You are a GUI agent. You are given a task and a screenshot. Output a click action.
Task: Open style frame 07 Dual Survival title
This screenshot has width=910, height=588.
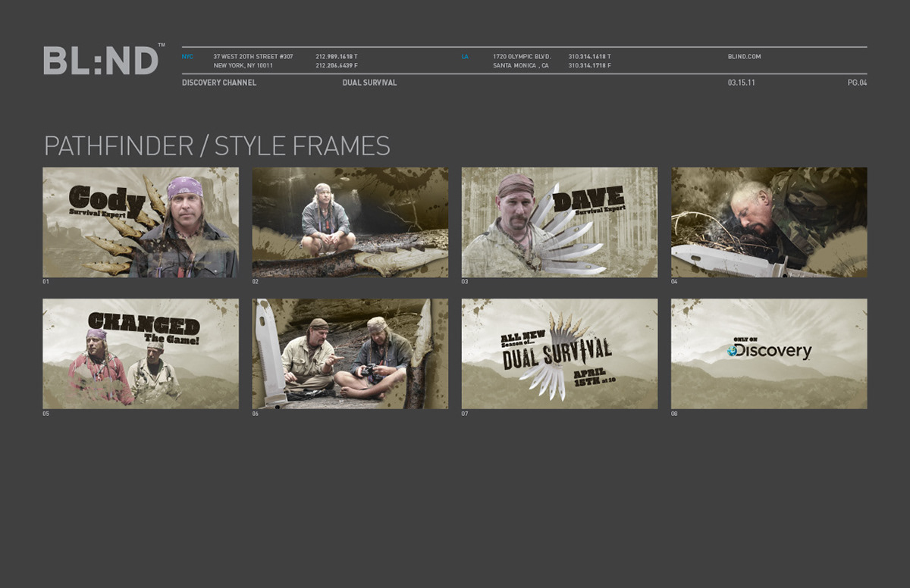[x=560, y=354]
